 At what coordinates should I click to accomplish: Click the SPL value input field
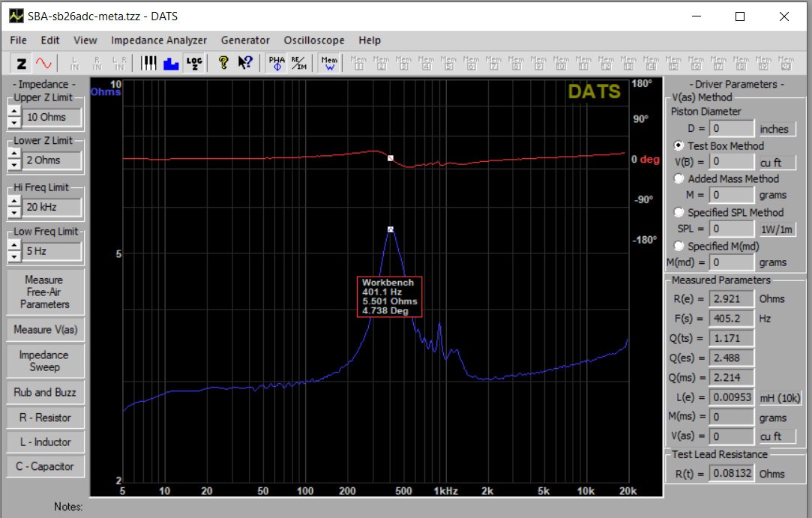731,229
